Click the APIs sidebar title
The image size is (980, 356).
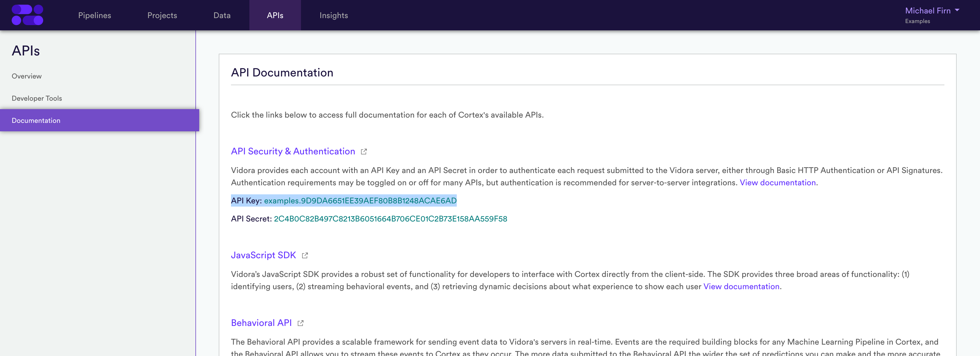click(x=25, y=51)
